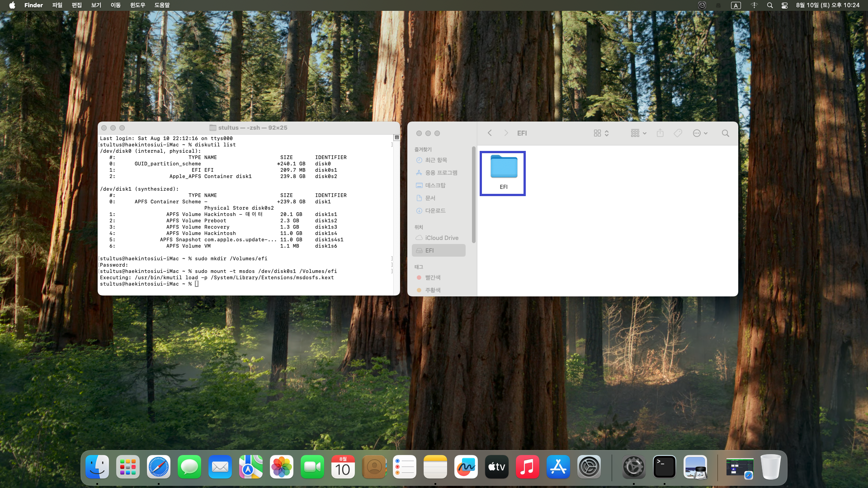Open 보기 menu in menu bar
The height and width of the screenshot is (488, 868).
click(96, 5)
